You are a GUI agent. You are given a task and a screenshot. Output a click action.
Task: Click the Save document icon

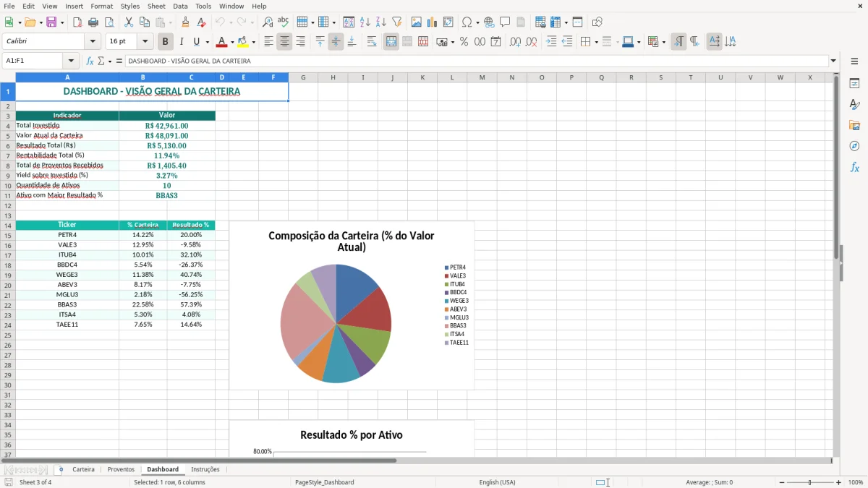point(51,22)
